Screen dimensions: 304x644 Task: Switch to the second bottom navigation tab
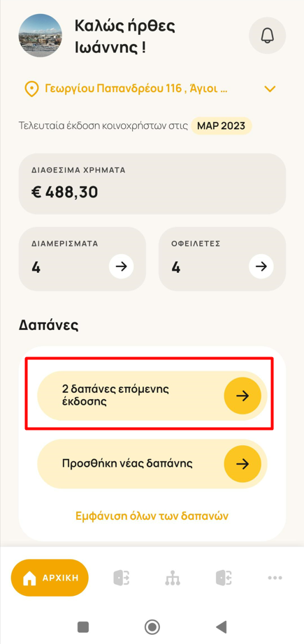click(122, 578)
